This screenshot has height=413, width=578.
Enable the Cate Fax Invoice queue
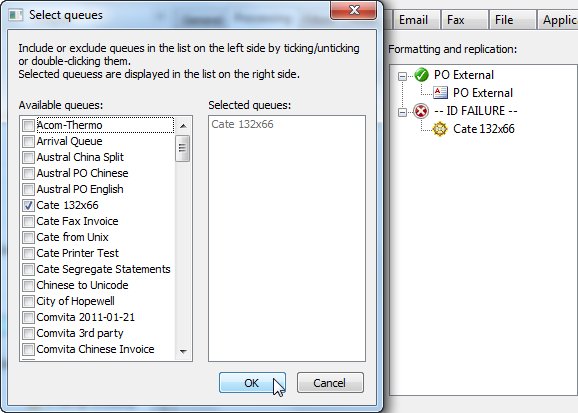coord(28,221)
